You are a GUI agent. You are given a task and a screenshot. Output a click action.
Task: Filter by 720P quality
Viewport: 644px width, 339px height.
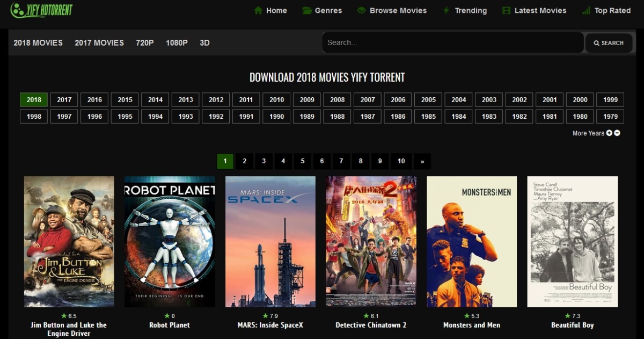click(x=145, y=42)
